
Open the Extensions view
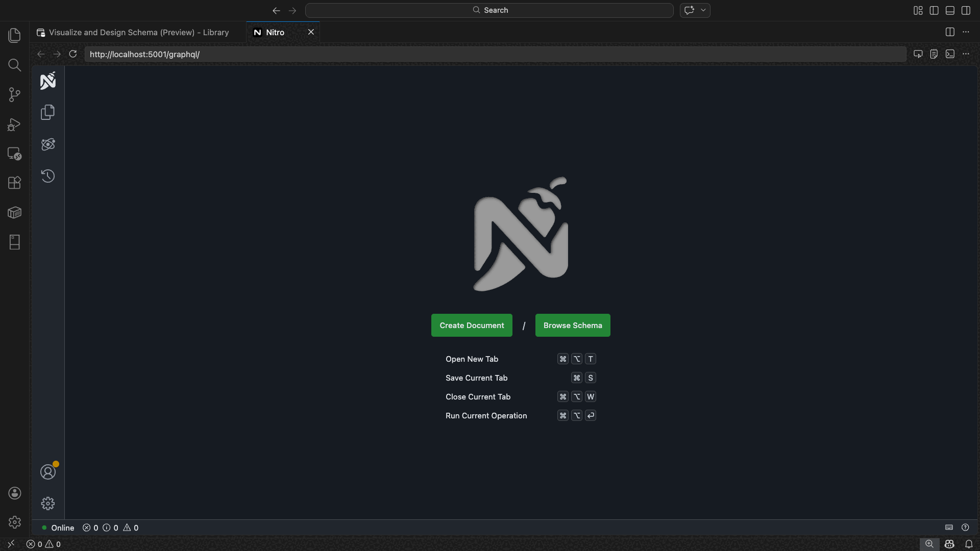(14, 183)
